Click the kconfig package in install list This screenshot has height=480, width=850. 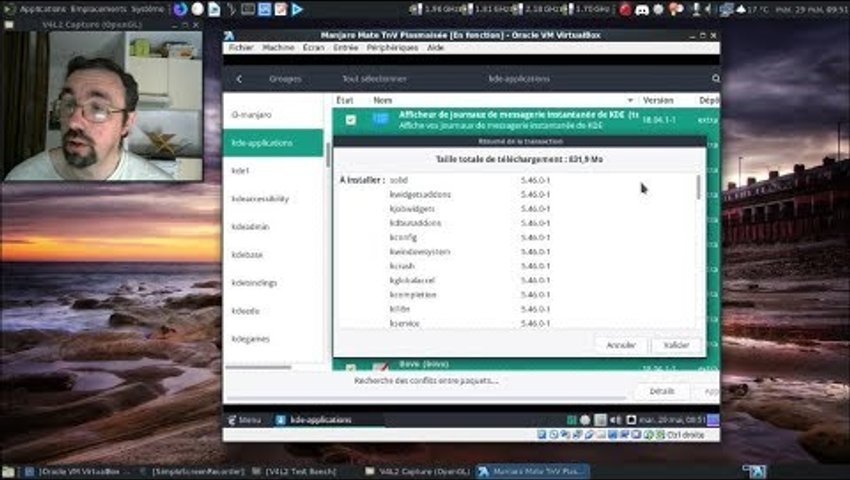pos(403,238)
